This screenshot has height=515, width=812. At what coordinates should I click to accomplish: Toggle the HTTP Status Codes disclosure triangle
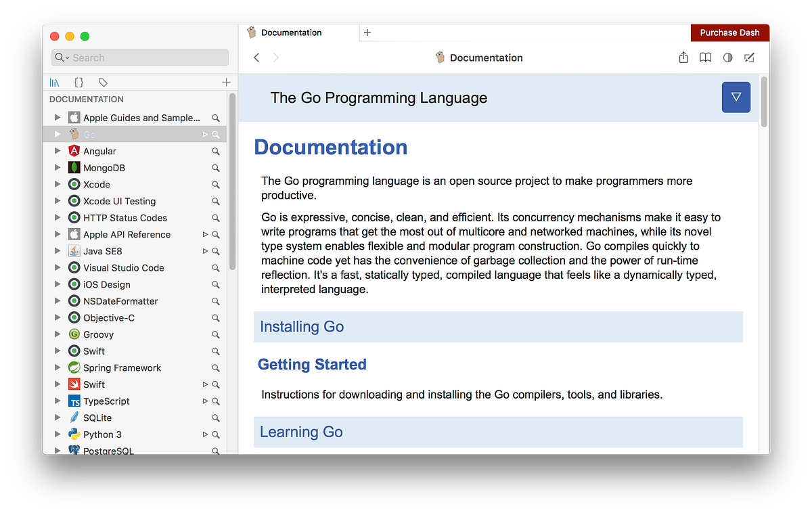point(58,217)
